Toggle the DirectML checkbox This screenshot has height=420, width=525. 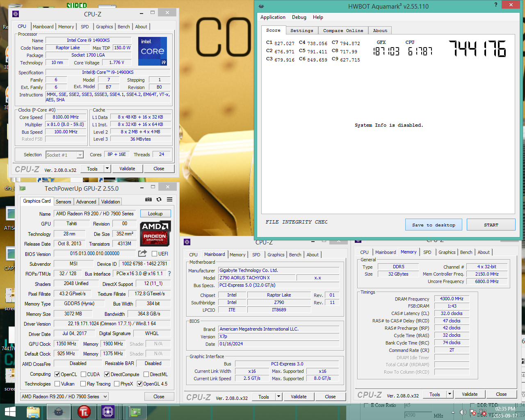[x=146, y=374]
